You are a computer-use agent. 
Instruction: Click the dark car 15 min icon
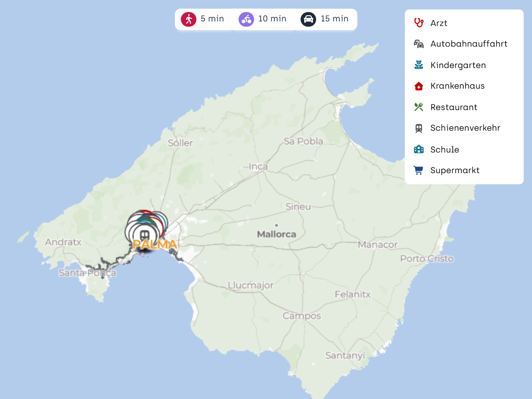pyautogui.click(x=308, y=19)
